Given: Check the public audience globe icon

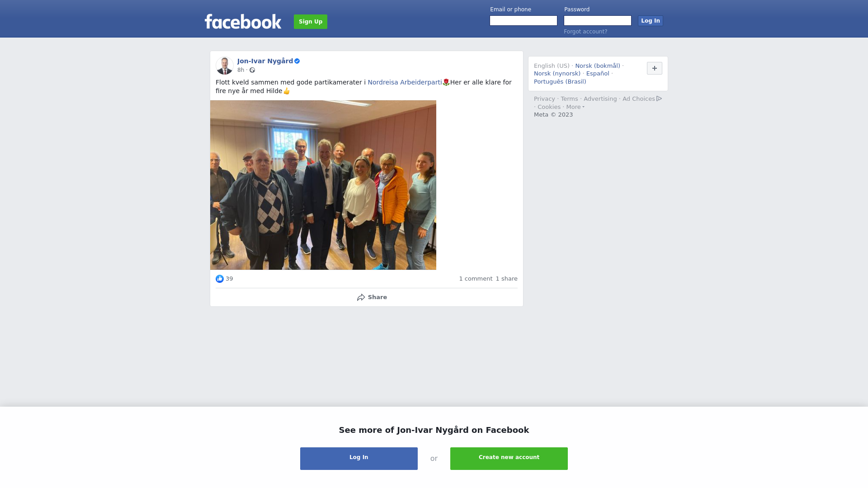Looking at the screenshot, I should point(252,70).
